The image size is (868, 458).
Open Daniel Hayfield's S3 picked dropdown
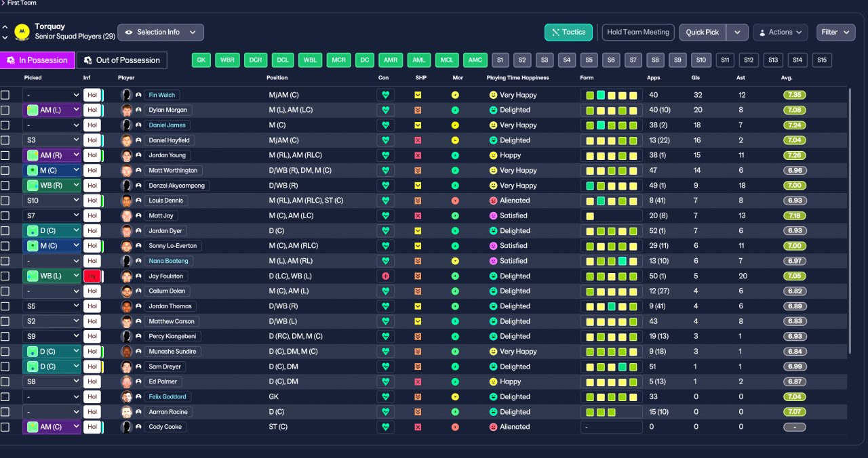pos(52,140)
